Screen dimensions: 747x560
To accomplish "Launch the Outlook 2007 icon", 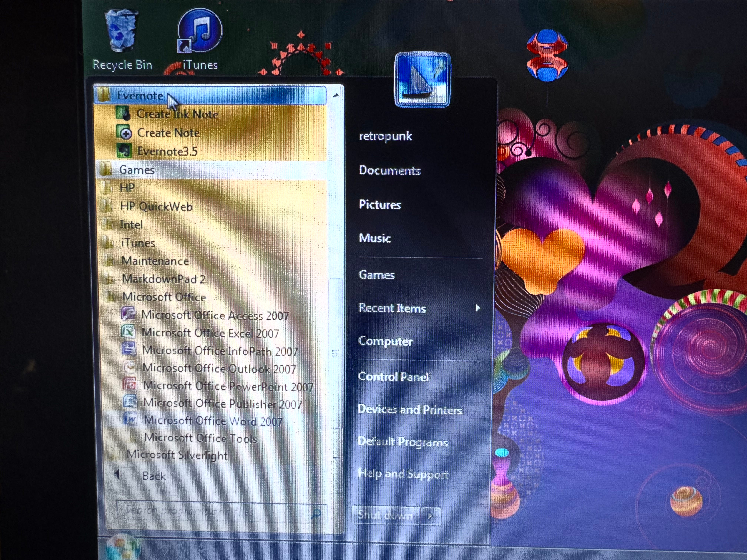I will [130, 367].
